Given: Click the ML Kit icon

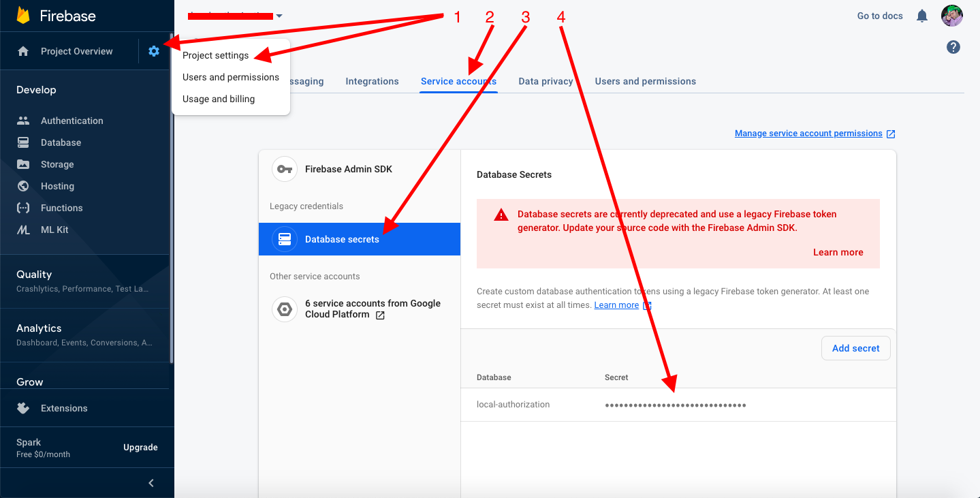Looking at the screenshot, I should [23, 230].
